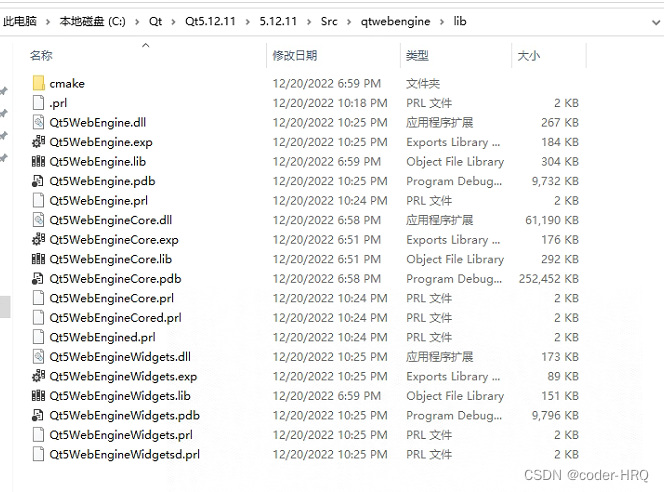Image resolution: width=664 pixels, height=492 pixels.
Task: Expand the chevron after Qt5.12.11 breadcrumb
Action: [x=248, y=22]
